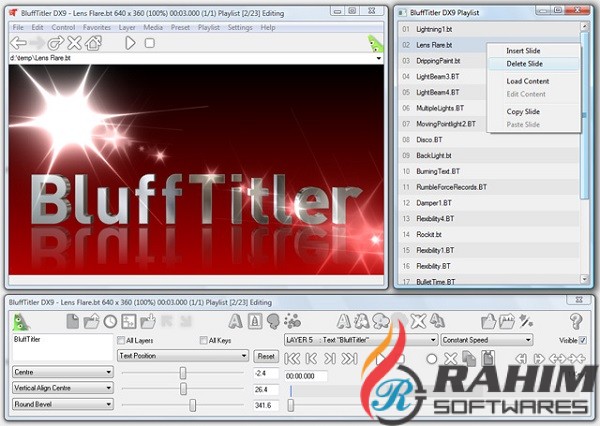Stop playback with the preview window square button

[x=150, y=43]
